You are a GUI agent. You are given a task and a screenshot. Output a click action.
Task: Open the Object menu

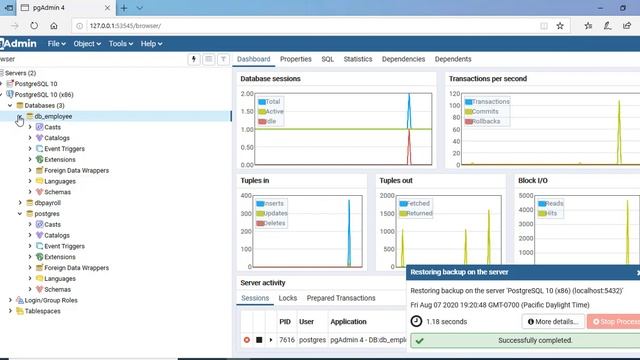(x=87, y=44)
